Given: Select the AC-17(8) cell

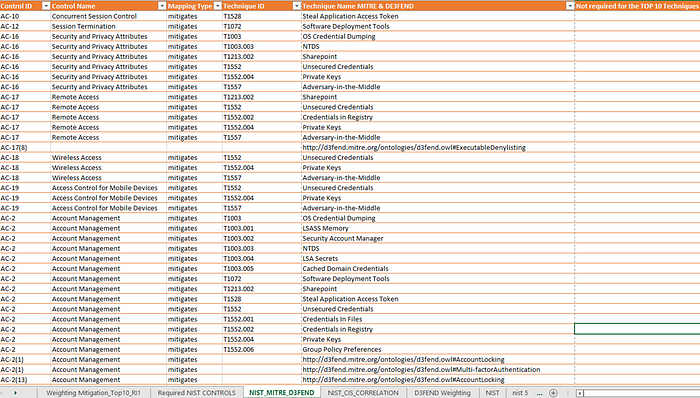Looking at the screenshot, I should (25, 147).
